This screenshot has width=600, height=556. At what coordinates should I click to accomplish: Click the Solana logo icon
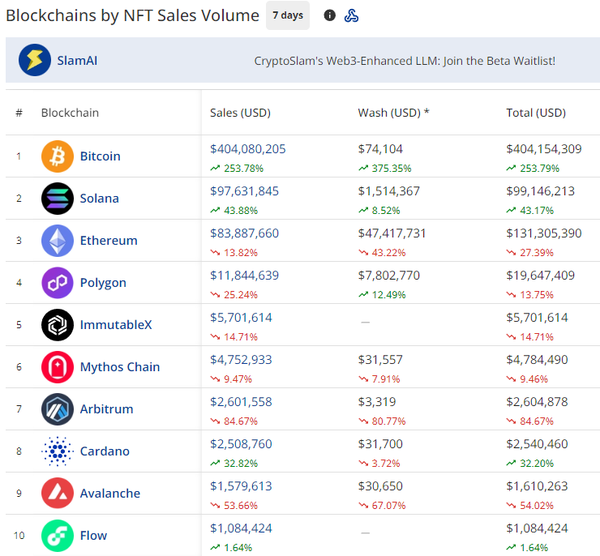pyautogui.click(x=57, y=198)
